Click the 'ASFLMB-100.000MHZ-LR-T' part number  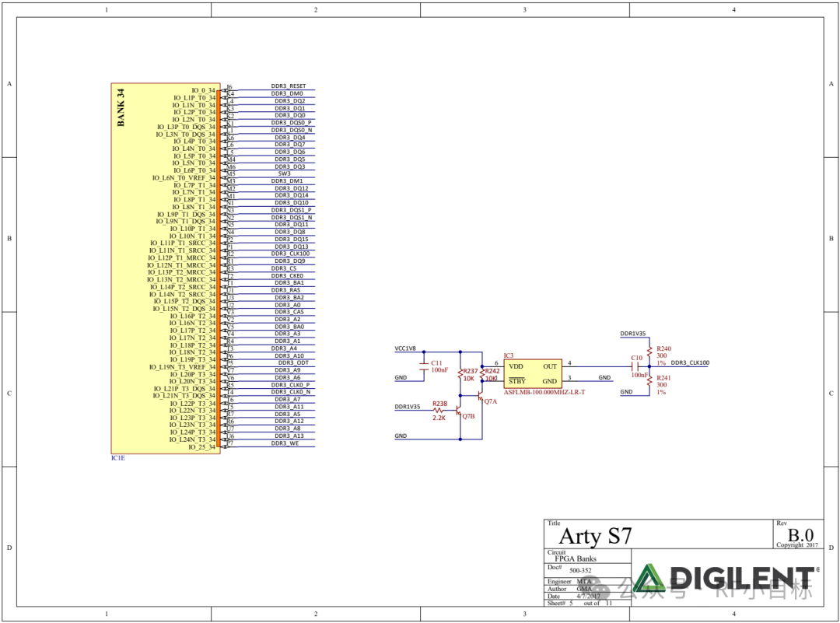tap(544, 392)
